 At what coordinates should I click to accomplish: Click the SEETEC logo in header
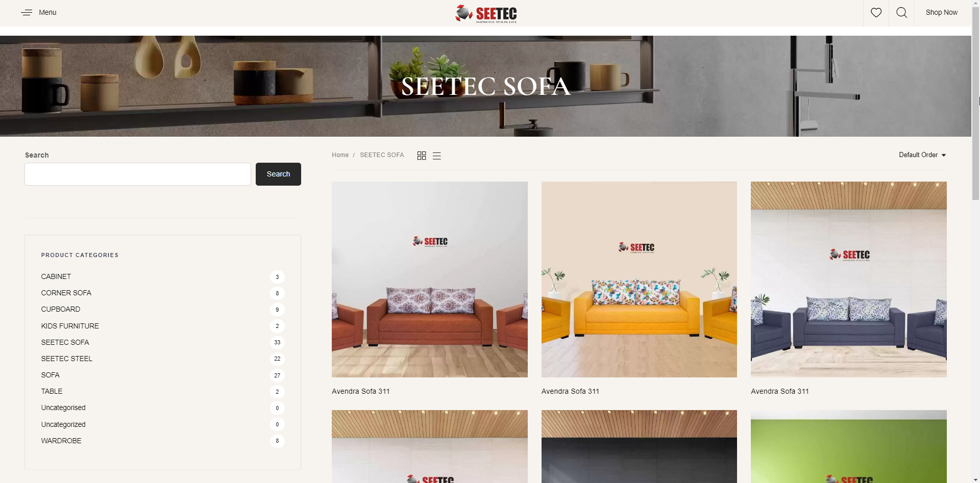click(486, 14)
